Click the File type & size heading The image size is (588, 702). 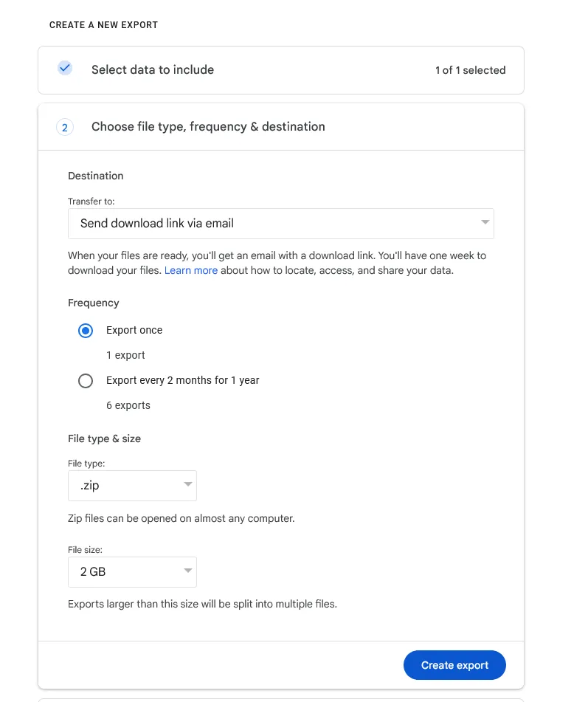click(x=104, y=438)
